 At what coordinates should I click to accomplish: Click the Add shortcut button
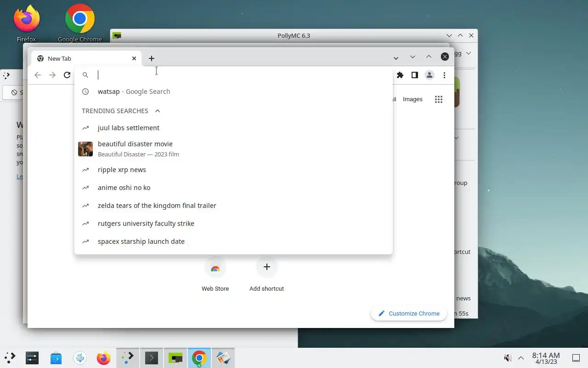(266, 275)
